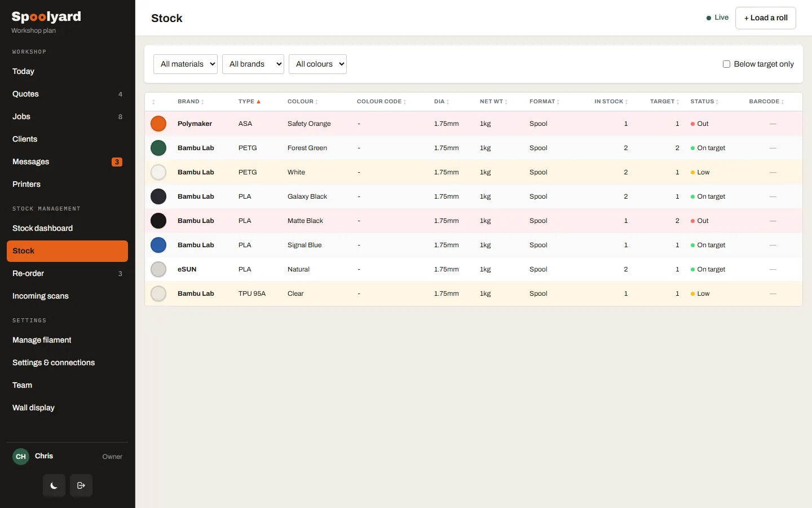
Task: Click the Safety Orange colour swatch
Action: click(x=158, y=124)
